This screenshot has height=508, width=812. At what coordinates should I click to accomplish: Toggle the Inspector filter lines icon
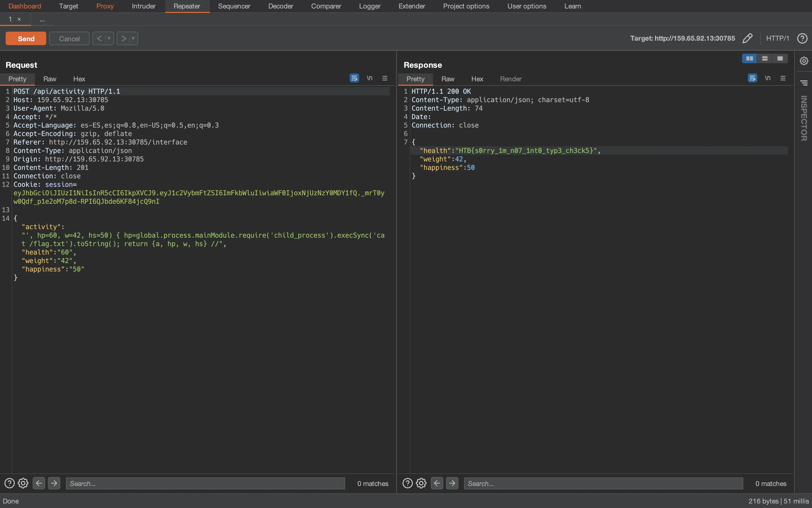(x=804, y=83)
